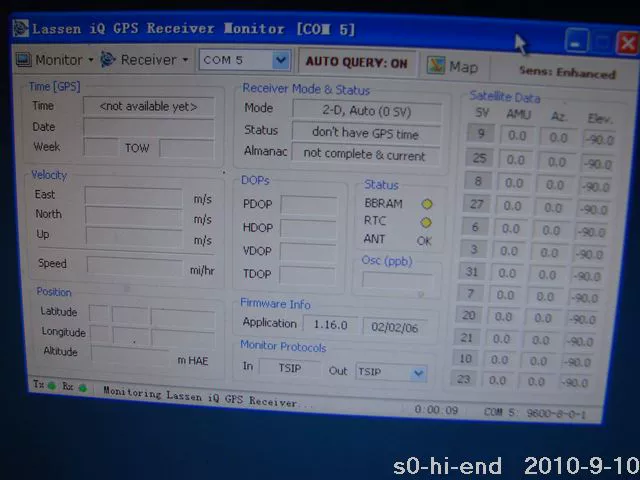This screenshot has height=480, width=640.
Task: Click the Map icon
Action: [x=436, y=65]
